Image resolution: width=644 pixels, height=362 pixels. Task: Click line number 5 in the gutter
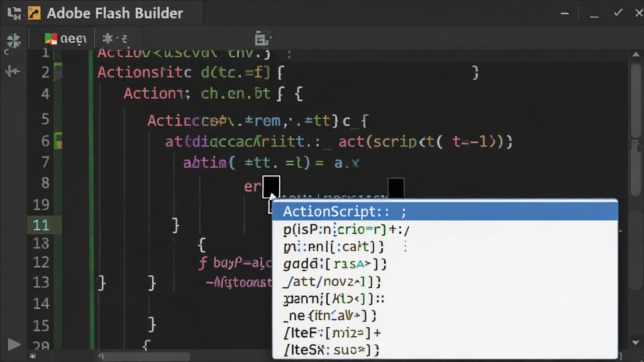pos(45,119)
